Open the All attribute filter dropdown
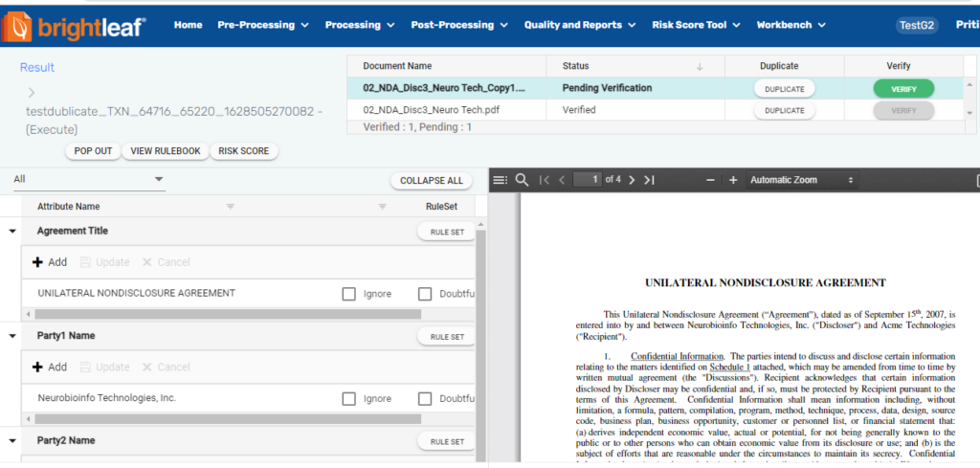This screenshot has width=980, height=468. [x=89, y=179]
